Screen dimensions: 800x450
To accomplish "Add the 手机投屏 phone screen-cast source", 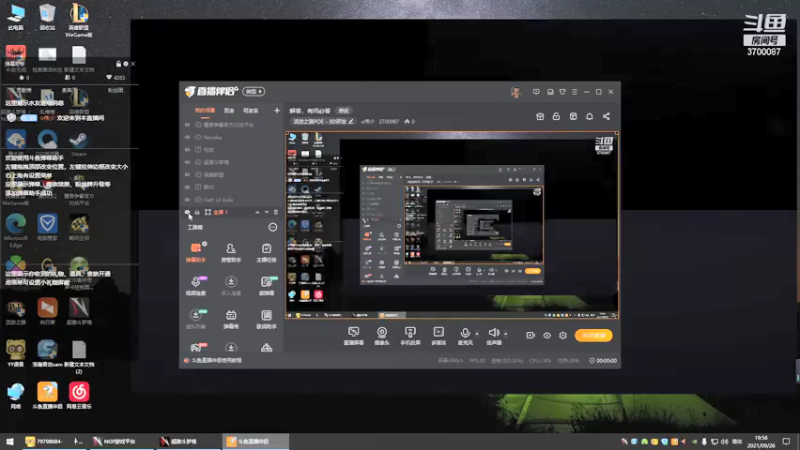I will 410,336.
